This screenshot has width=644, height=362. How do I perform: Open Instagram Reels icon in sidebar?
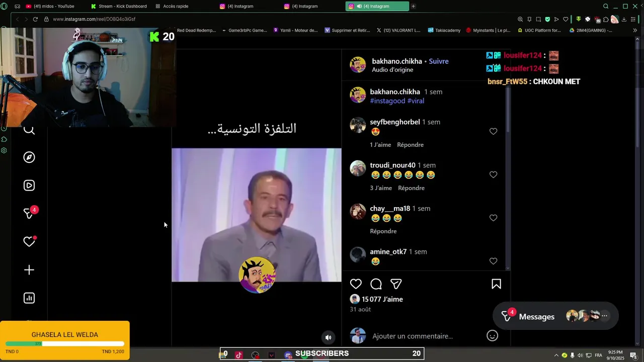(x=29, y=186)
